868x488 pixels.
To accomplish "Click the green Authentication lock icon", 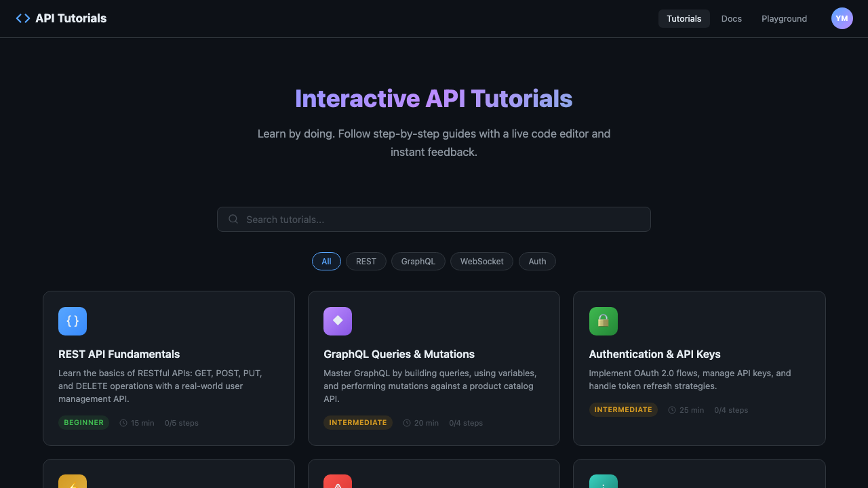I will [603, 321].
